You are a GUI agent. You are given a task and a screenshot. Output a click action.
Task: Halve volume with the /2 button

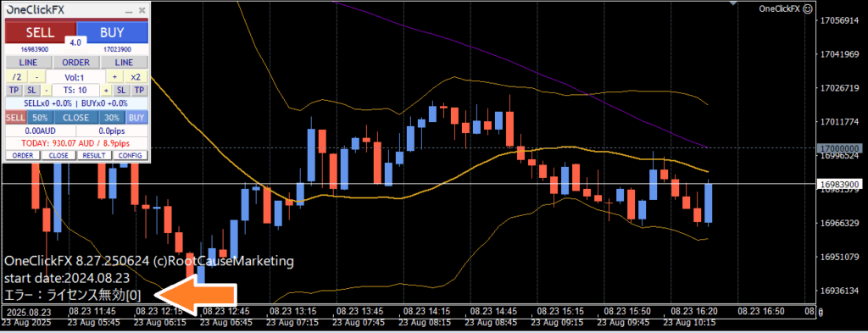point(17,76)
